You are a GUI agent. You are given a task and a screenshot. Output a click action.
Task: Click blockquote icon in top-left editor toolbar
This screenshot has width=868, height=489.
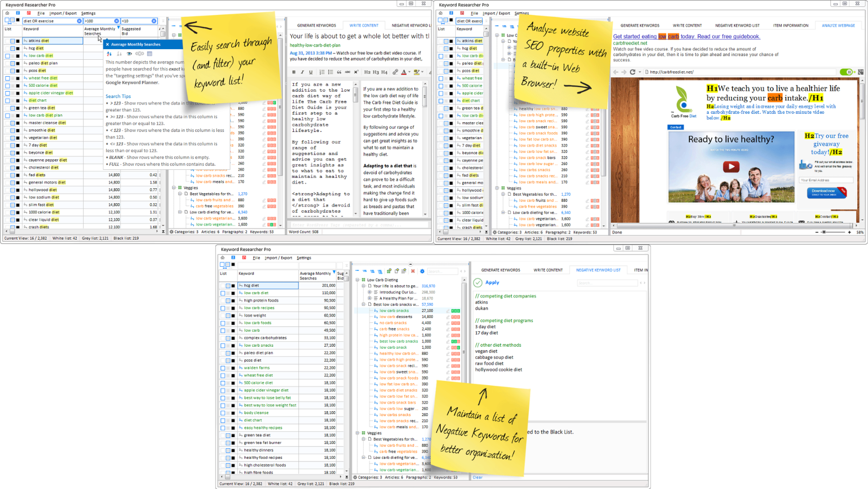tap(339, 72)
